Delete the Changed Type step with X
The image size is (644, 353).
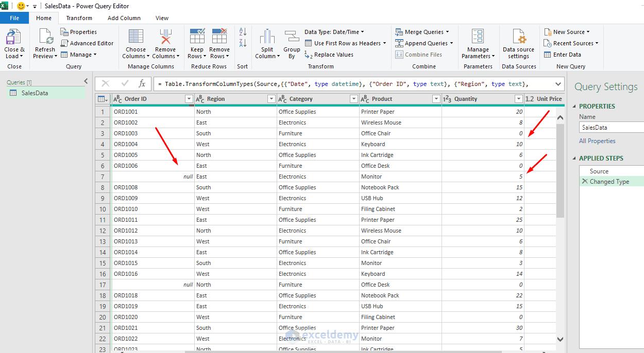[584, 181]
